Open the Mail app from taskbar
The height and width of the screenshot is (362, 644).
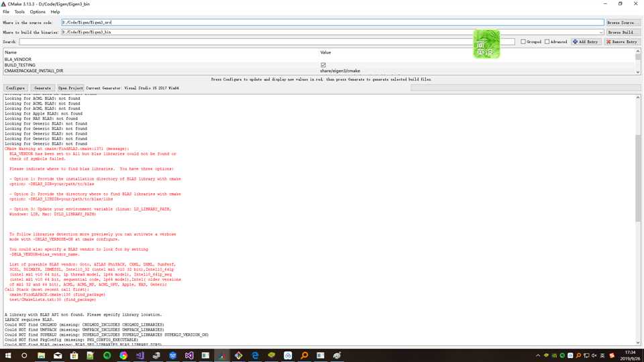pyautogui.click(x=58, y=355)
